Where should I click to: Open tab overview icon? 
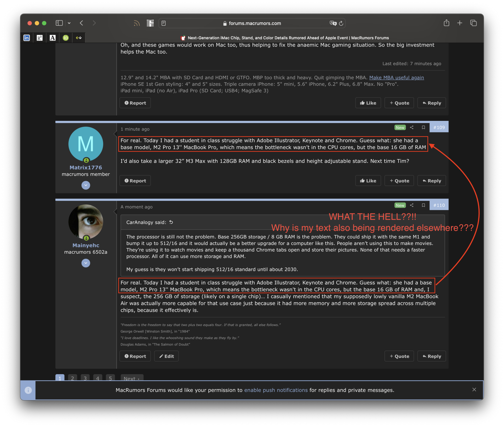(473, 23)
